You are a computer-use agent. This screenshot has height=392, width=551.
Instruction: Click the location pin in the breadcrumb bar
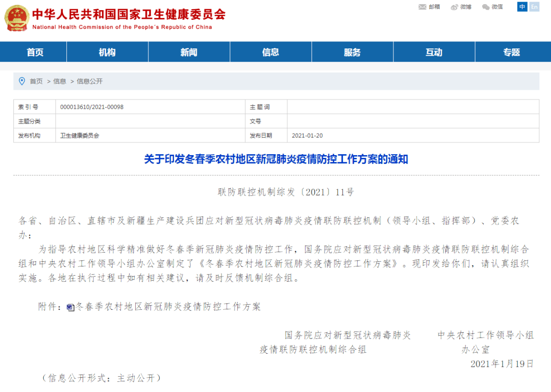pos(21,81)
